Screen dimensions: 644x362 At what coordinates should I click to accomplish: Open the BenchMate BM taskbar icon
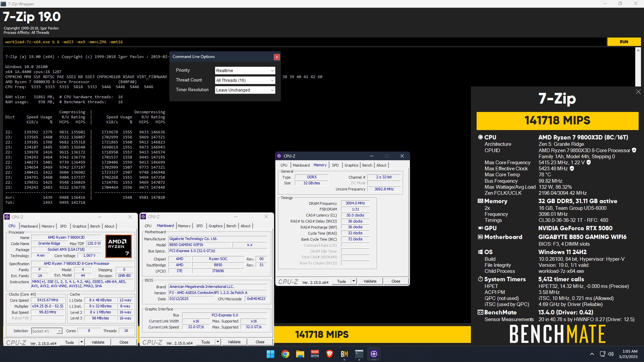coord(344,354)
